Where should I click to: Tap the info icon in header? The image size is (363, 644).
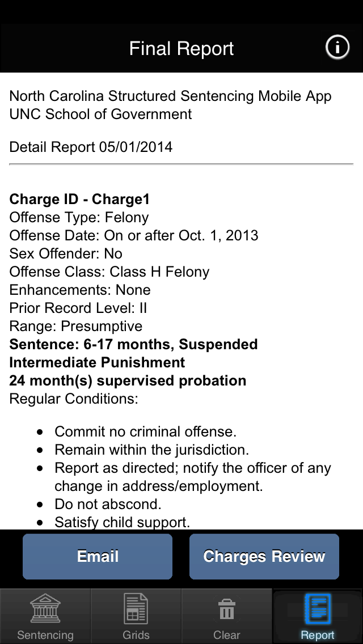point(337,48)
